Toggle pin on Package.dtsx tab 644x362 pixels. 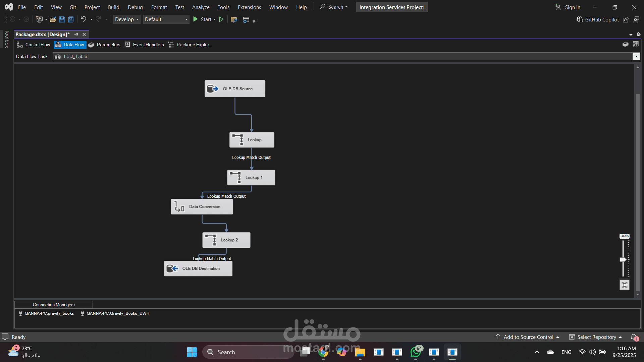[x=76, y=35]
